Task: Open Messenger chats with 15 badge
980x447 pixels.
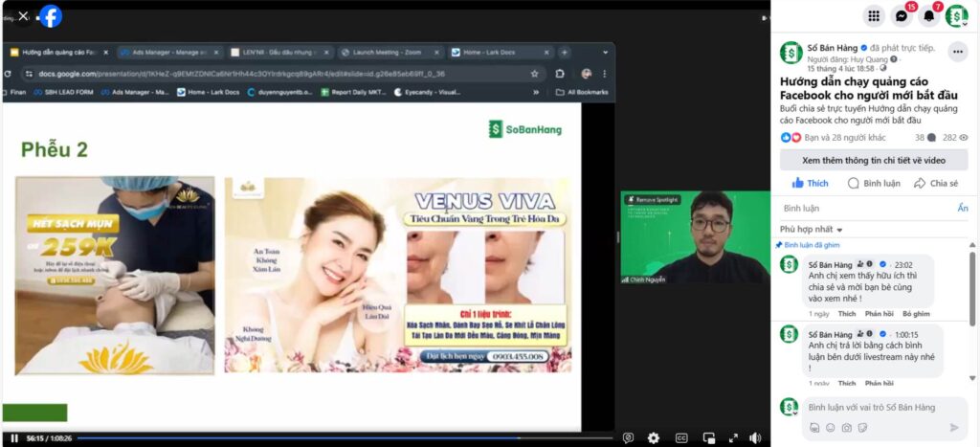Action: [902, 16]
